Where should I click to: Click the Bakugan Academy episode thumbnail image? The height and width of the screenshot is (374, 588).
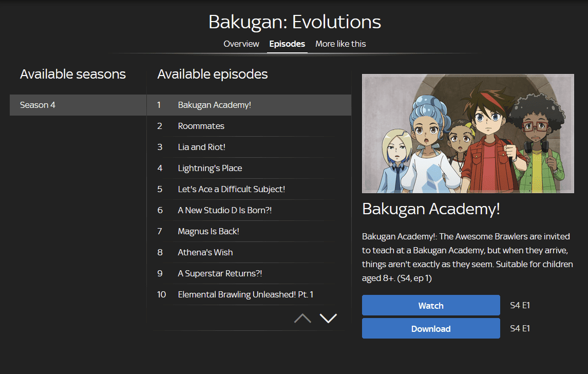coord(468,134)
